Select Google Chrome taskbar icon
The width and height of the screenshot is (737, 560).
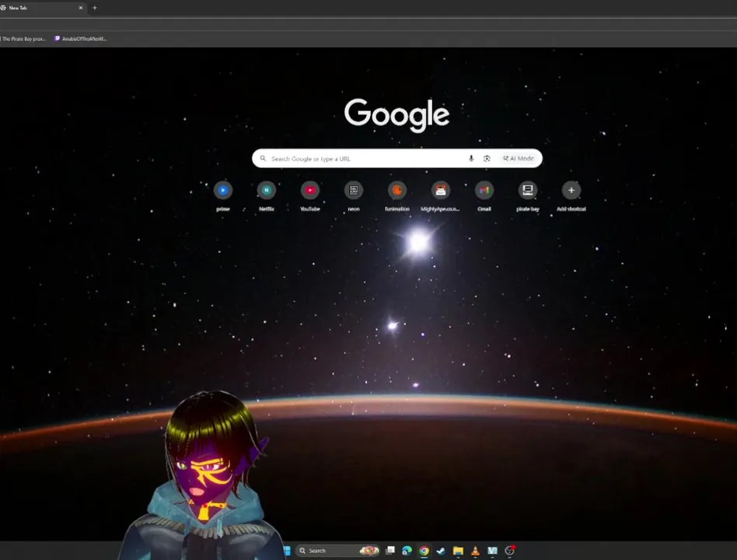424,551
